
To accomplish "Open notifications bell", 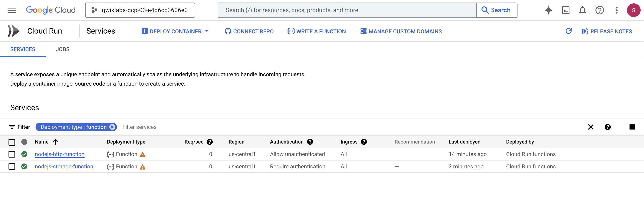I will [582, 10].
